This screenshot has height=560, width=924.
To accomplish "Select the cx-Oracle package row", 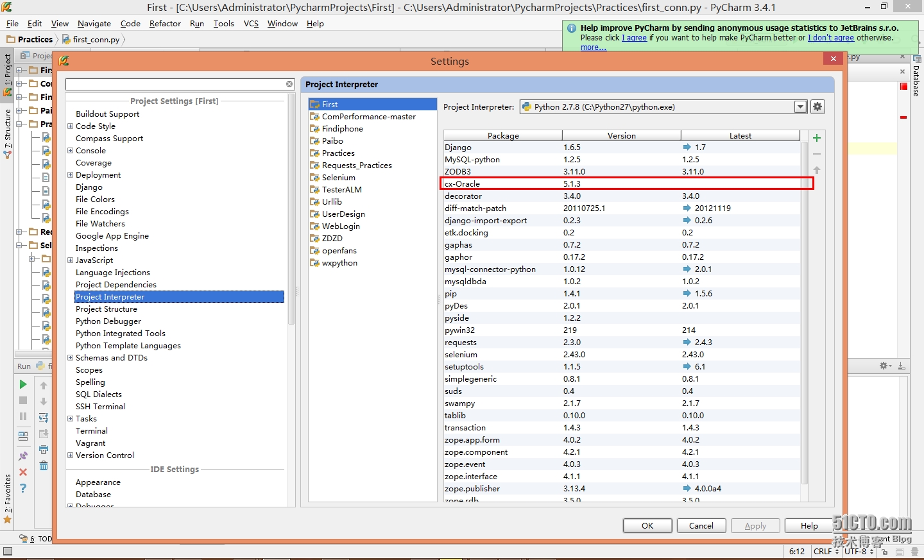I will tap(622, 184).
